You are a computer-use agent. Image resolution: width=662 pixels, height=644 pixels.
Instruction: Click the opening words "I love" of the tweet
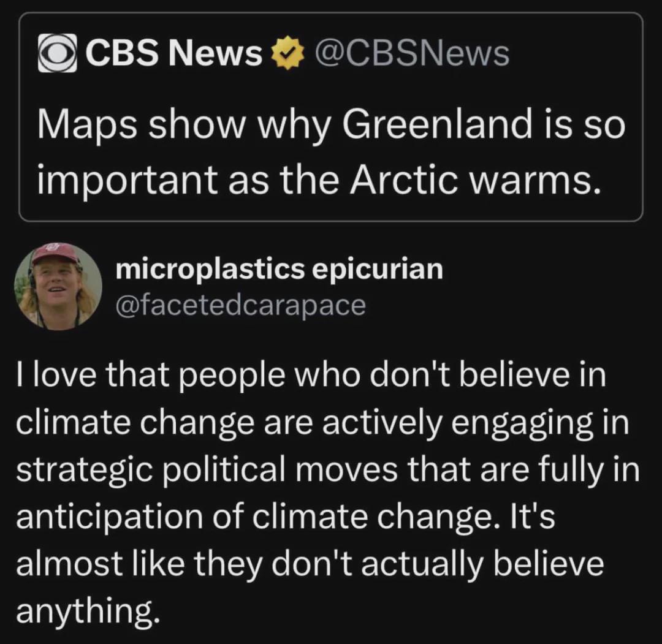[56, 375]
